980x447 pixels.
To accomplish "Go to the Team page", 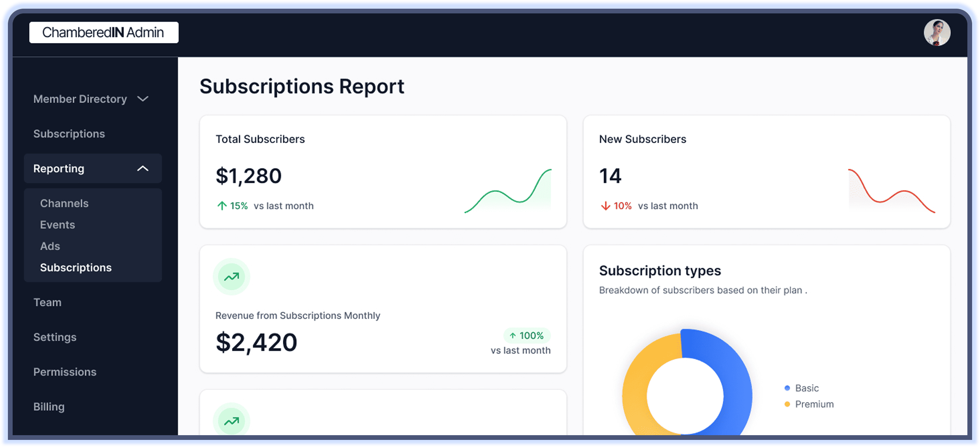I will pyautogui.click(x=47, y=302).
